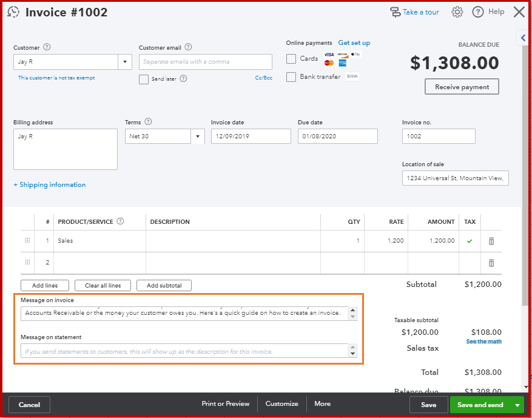Delete line 1 Sales with trash icon
This screenshot has height=418, width=532.
point(491,241)
